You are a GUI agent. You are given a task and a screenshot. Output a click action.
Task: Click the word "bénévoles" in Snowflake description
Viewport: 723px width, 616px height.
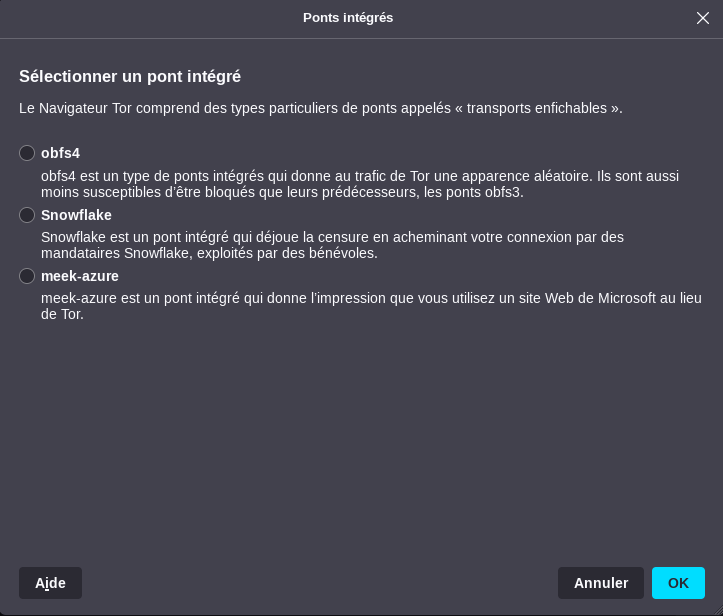point(344,253)
